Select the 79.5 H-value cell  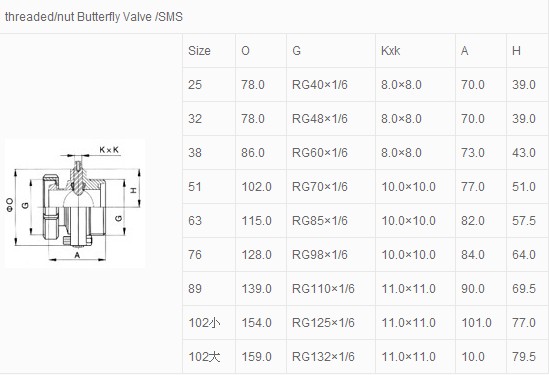[x=527, y=356]
